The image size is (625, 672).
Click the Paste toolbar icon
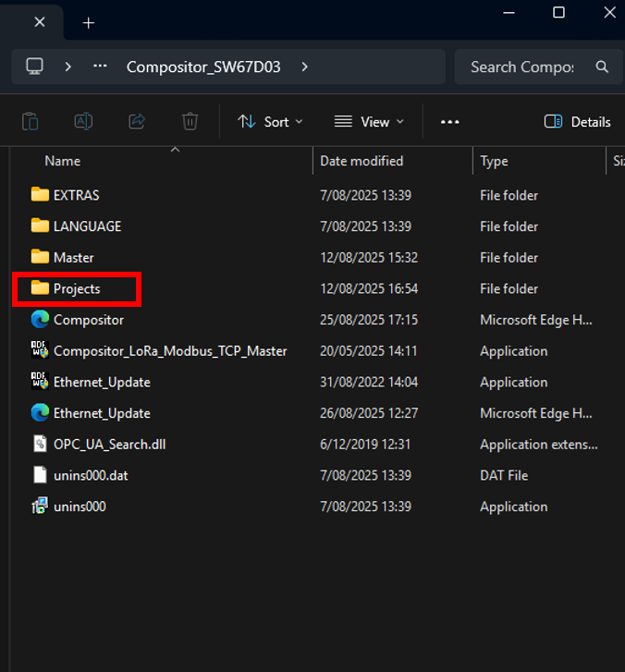point(31,122)
